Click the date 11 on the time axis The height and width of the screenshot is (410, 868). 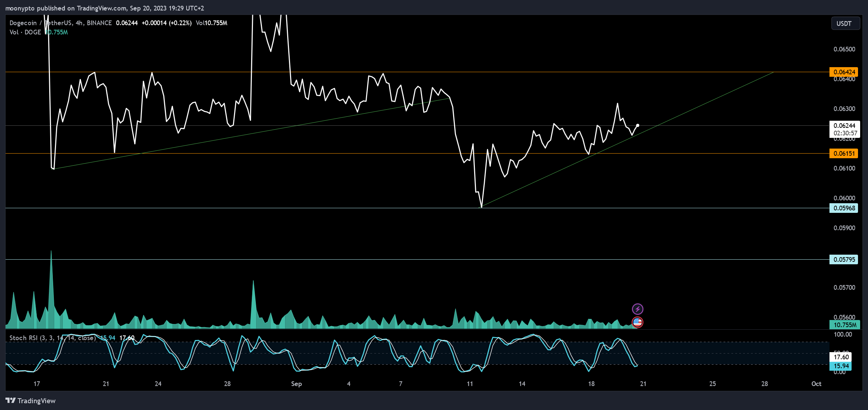(x=470, y=384)
